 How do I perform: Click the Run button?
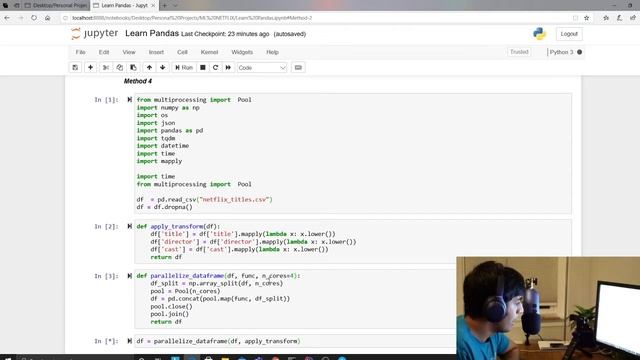[x=184, y=67]
